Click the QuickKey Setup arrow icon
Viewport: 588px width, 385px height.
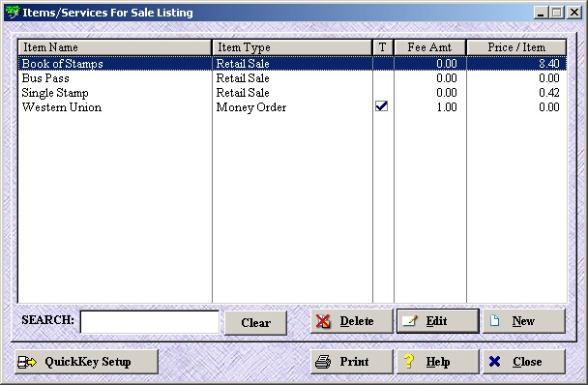pyautogui.click(x=27, y=362)
